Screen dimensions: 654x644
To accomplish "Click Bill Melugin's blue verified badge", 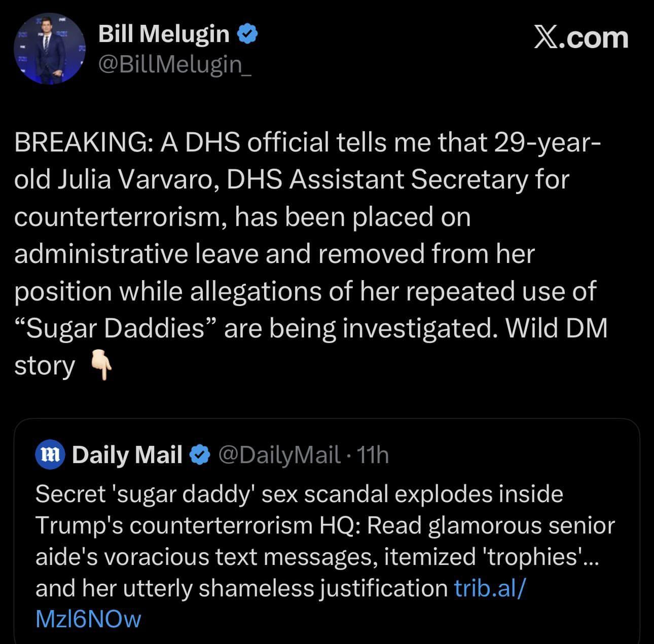I will click(x=248, y=34).
